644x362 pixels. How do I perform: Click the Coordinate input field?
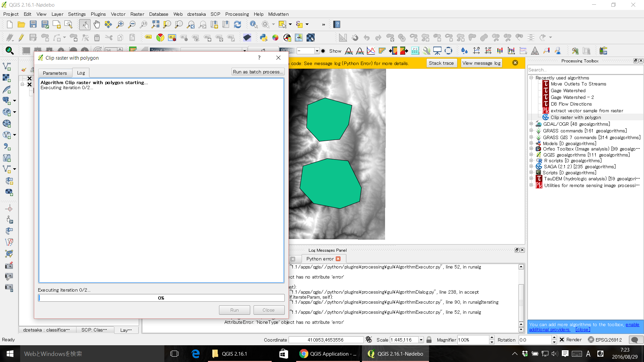pos(326,340)
